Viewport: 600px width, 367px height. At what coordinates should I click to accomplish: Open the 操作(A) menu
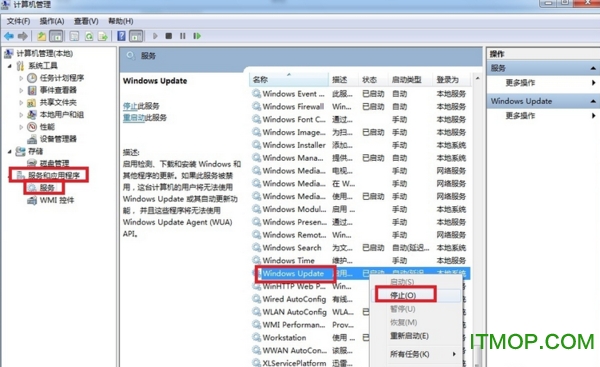point(52,21)
